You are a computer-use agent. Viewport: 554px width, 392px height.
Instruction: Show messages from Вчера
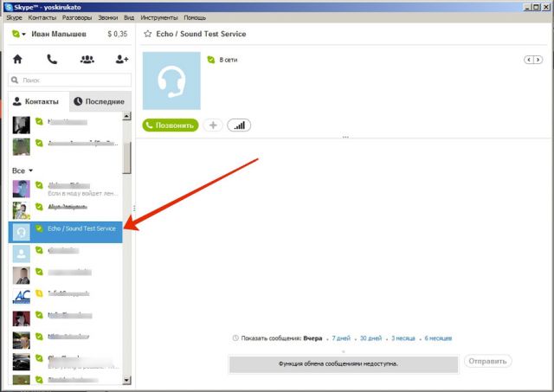point(312,338)
